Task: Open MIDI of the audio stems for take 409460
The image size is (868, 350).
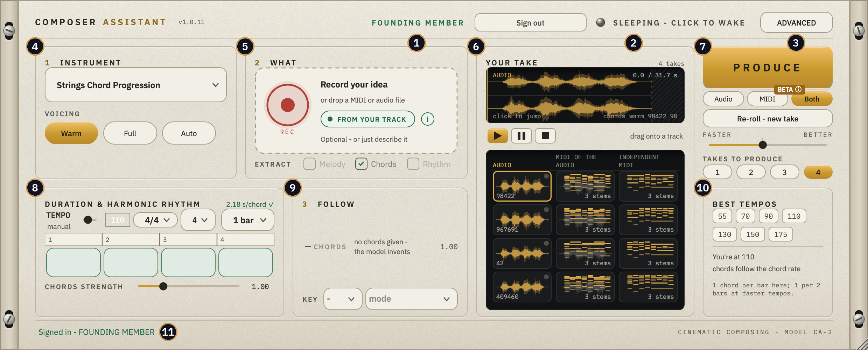Action: coord(585,287)
